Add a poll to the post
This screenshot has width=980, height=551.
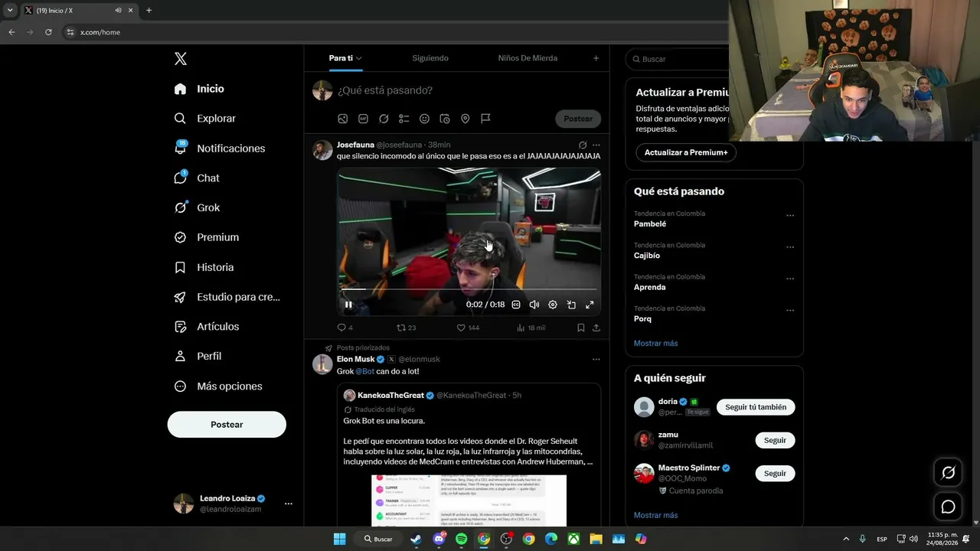coord(404,119)
